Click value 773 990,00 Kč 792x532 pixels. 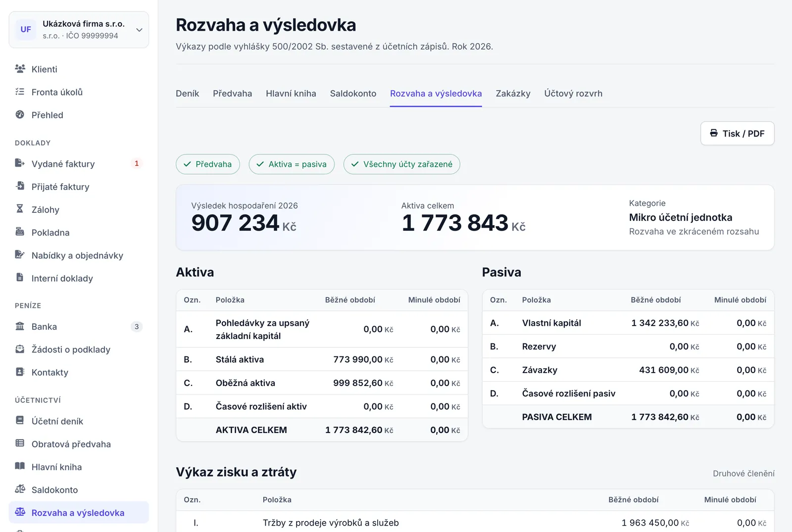[363, 360]
